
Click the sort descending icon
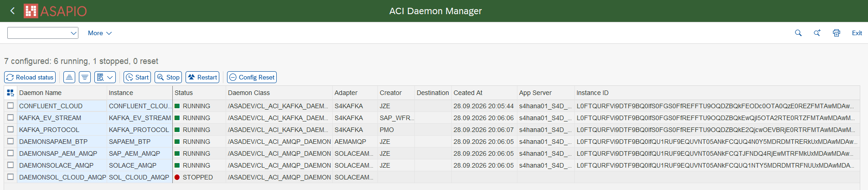85,77
